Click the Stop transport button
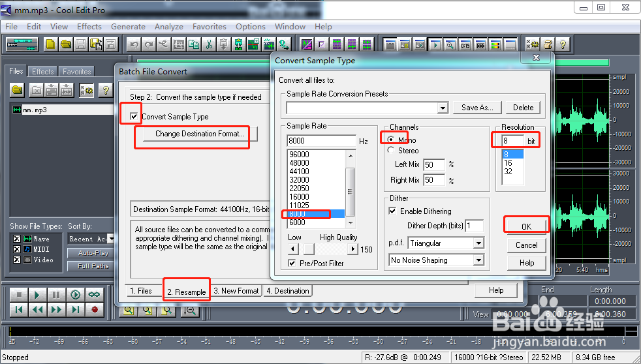 point(18,295)
